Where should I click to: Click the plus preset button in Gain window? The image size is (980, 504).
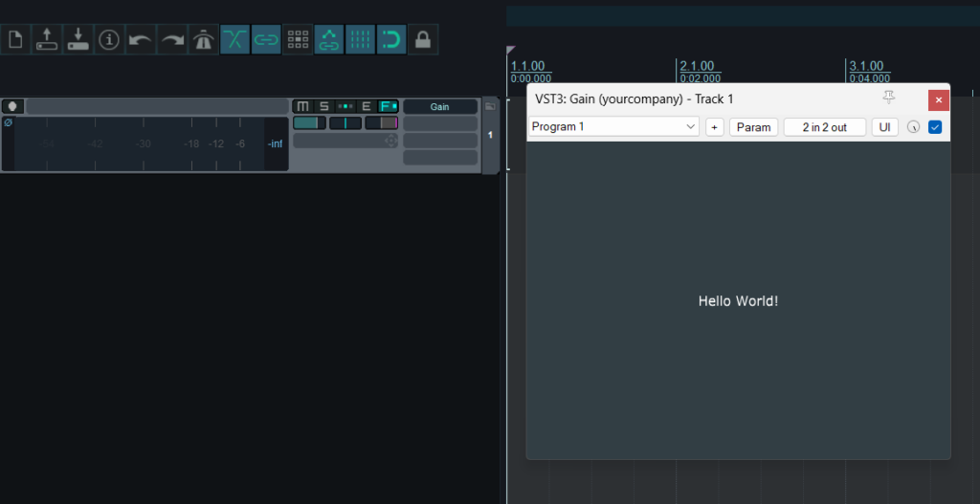pos(714,127)
